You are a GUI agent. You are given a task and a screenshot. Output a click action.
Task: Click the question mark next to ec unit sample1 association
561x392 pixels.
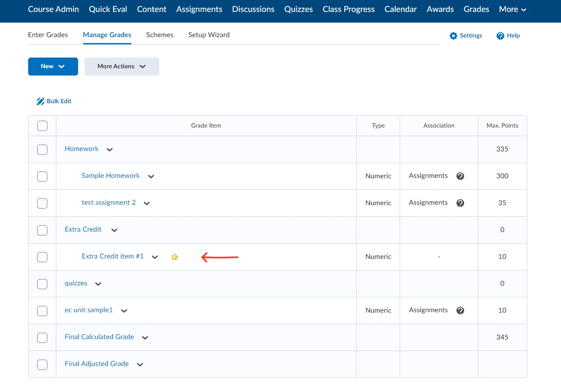click(460, 310)
